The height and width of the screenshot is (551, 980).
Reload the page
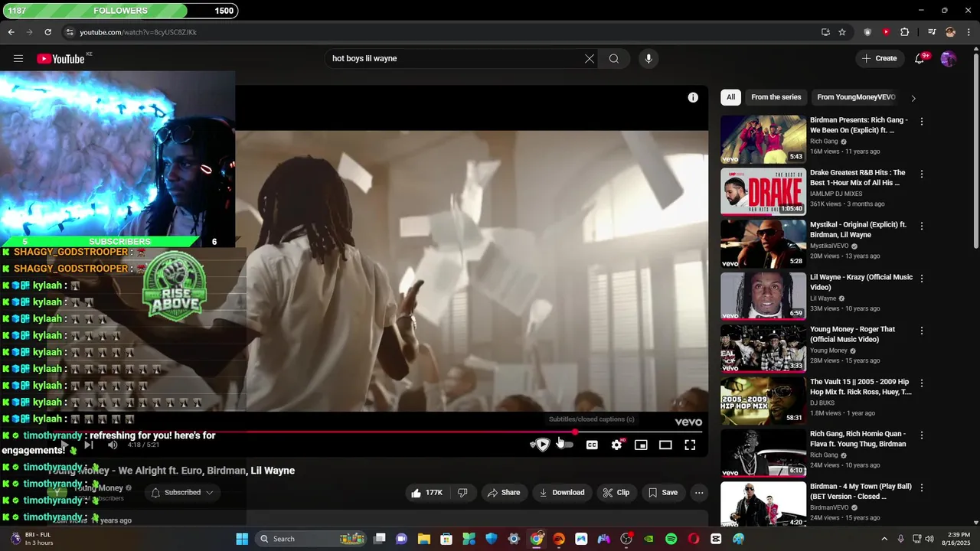click(x=47, y=32)
